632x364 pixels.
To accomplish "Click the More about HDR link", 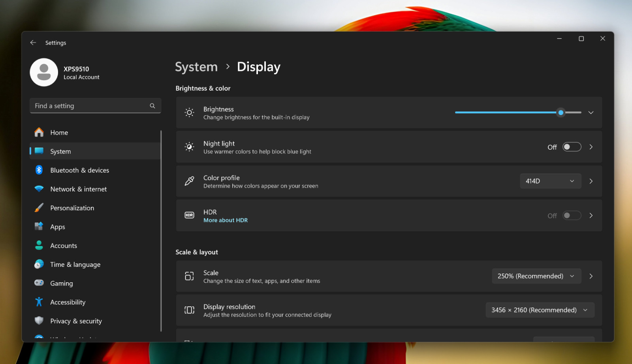I will (226, 220).
